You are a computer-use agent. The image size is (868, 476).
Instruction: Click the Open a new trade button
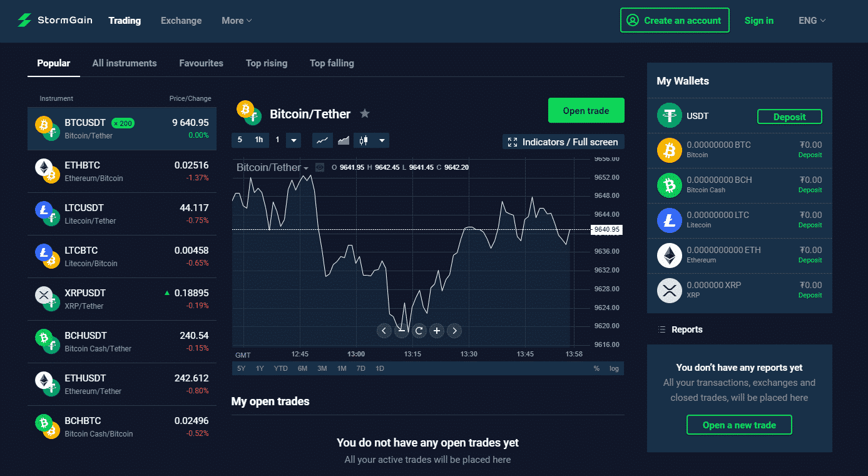click(x=739, y=425)
